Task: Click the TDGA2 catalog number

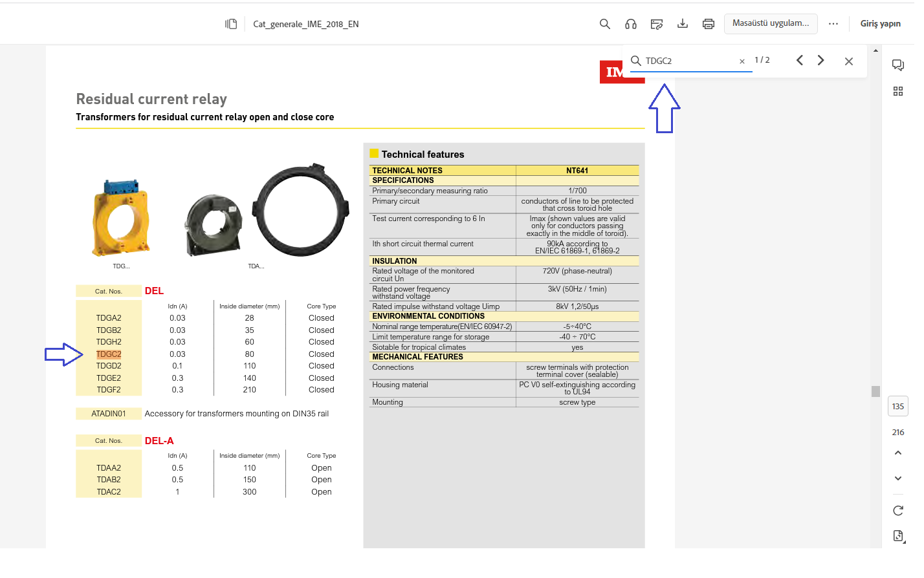Action: tap(109, 318)
